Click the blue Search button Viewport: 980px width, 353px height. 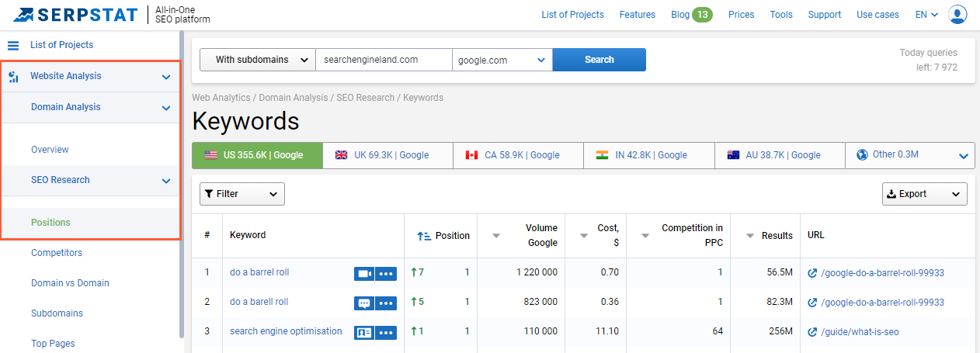point(599,60)
